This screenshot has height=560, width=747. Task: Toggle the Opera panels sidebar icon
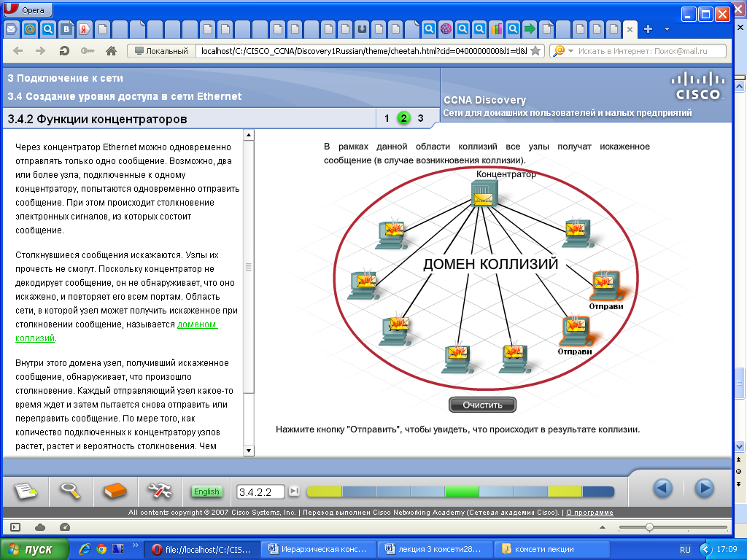[x=15, y=527]
